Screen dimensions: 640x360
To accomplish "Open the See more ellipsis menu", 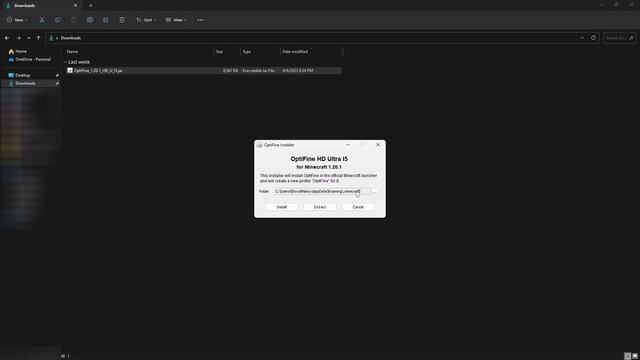I will [x=200, y=20].
